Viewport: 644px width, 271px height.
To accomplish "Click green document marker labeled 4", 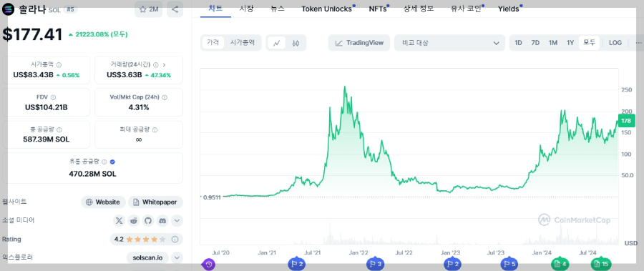I will (560, 265).
